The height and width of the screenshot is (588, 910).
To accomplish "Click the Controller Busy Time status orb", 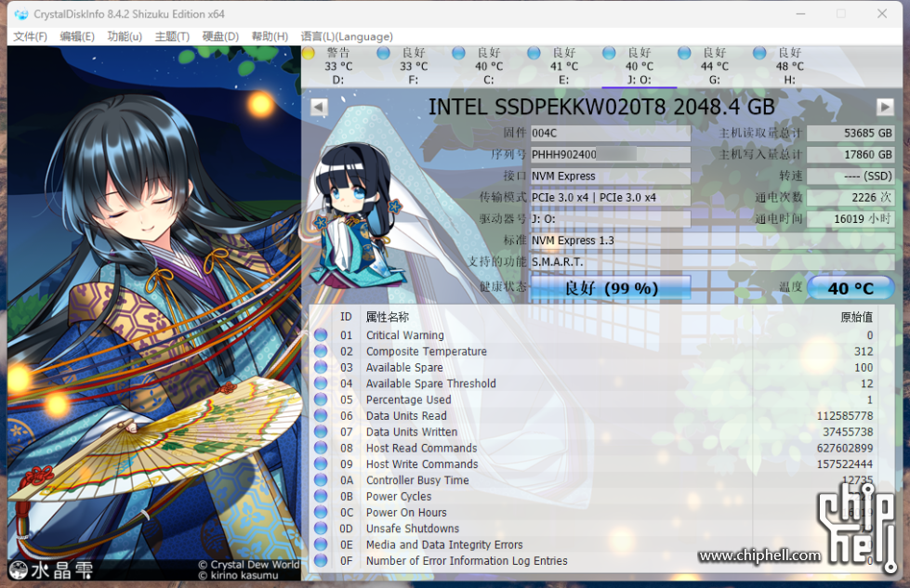I will [321, 480].
